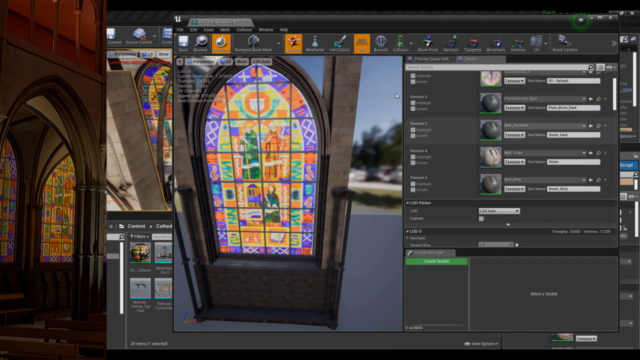Click the UV toolbar icon
The width and height of the screenshot is (640, 360).
tap(536, 43)
